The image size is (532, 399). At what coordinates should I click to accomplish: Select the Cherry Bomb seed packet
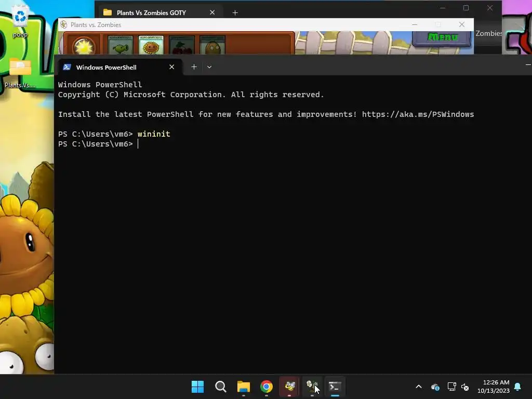coord(181,45)
